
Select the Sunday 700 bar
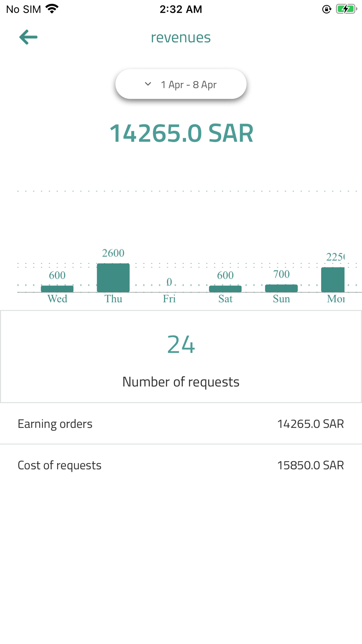pos(281,288)
